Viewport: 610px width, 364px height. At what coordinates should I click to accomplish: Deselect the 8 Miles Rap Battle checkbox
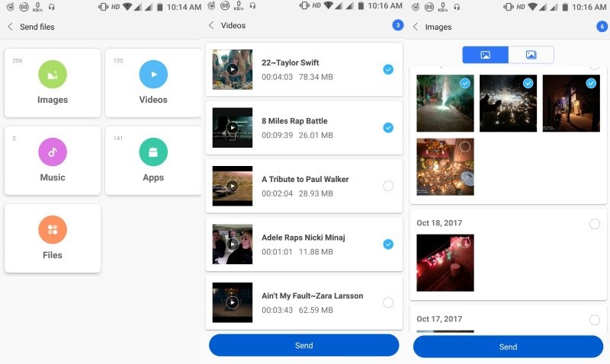(x=388, y=128)
